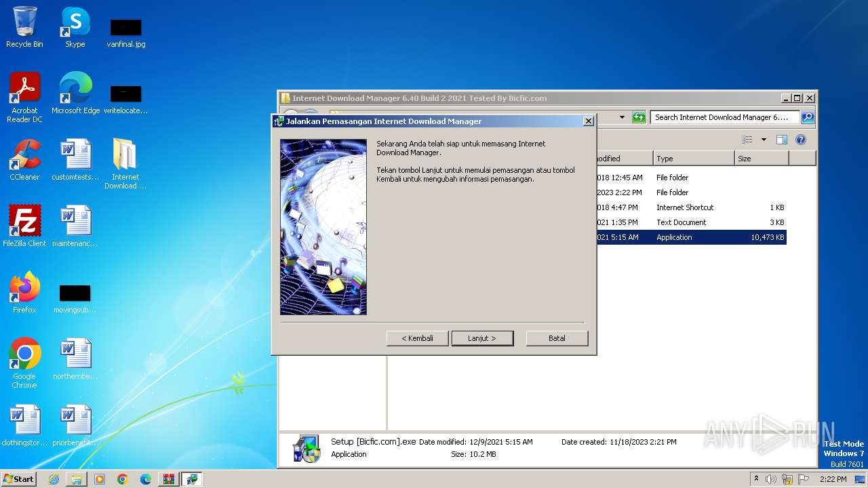The height and width of the screenshot is (488, 868).
Task: Cancel setup with the Batal button
Action: point(557,338)
